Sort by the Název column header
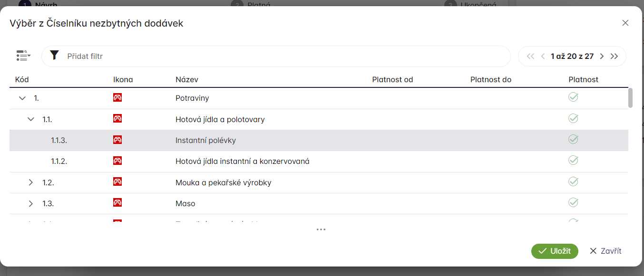The height and width of the screenshot is (276, 644). (187, 79)
